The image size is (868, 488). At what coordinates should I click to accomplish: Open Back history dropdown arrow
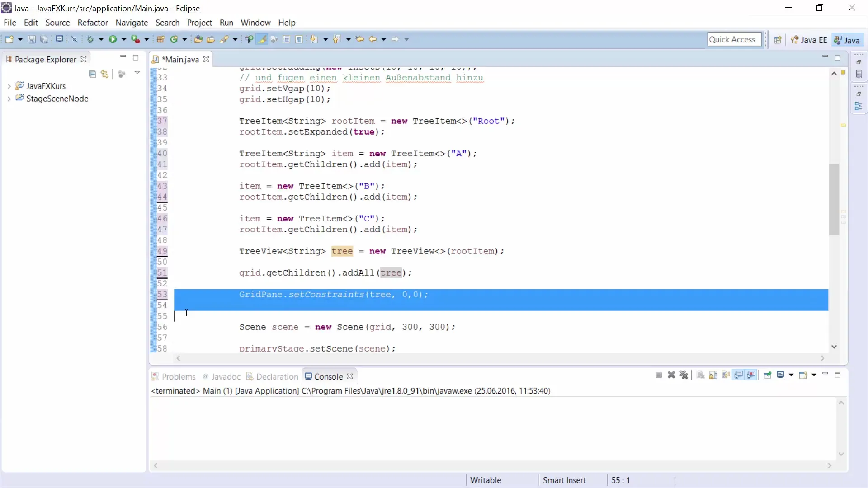click(383, 39)
